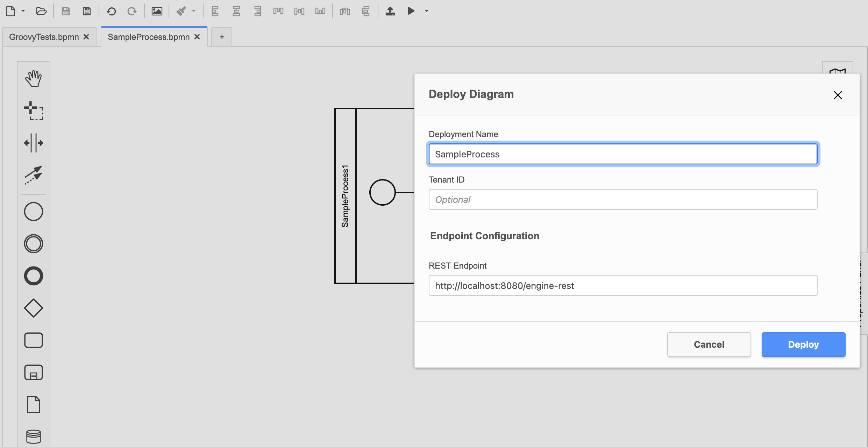Click the Tenant ID field
868x447 pixels.
pos(623,200)
